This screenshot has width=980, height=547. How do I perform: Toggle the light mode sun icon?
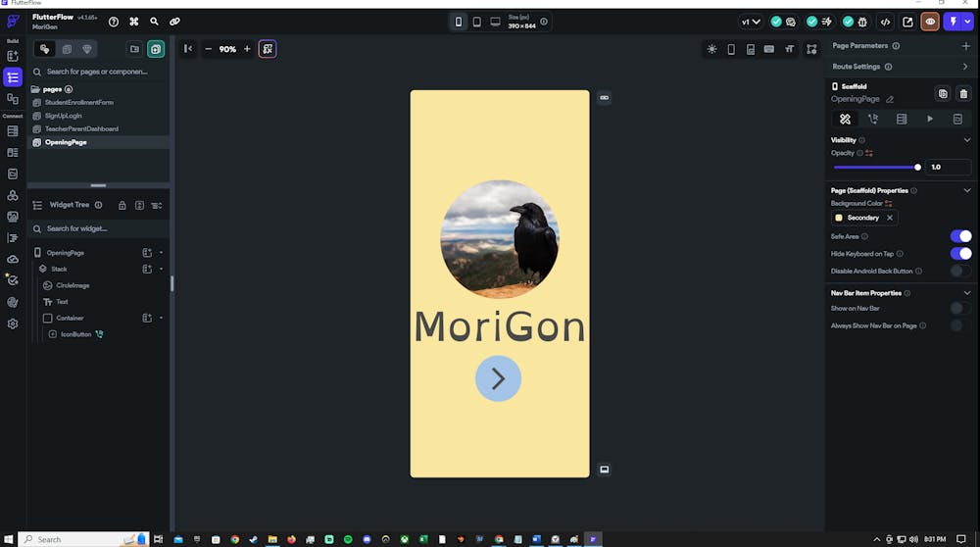tap(711, 49)
